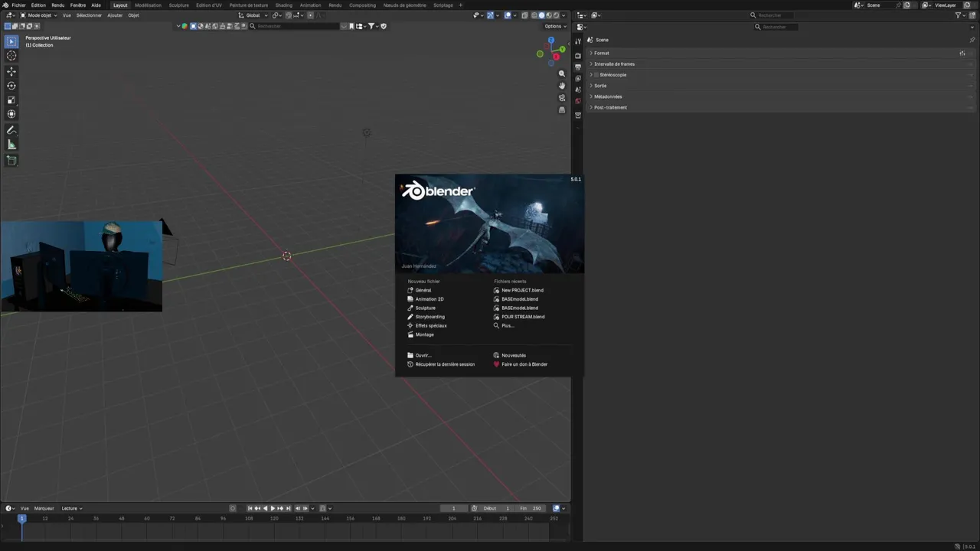Switch to the Sculpture workspace tab
Screen dimensions: 980x551
pos(179,5)
